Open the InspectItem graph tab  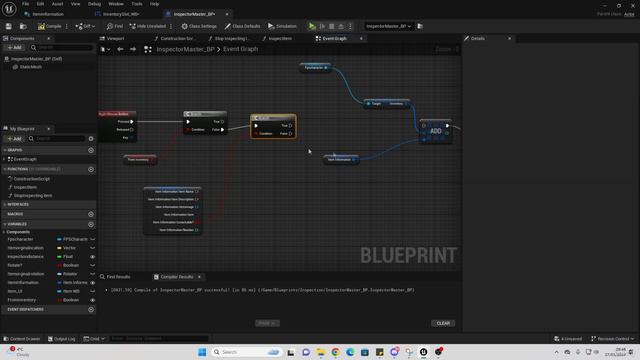[280, 38]
